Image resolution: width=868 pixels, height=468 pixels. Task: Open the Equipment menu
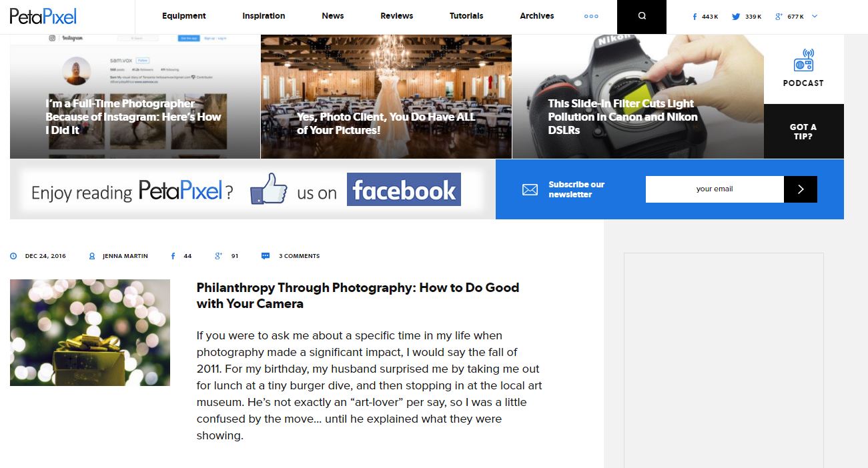pos(183,16)
